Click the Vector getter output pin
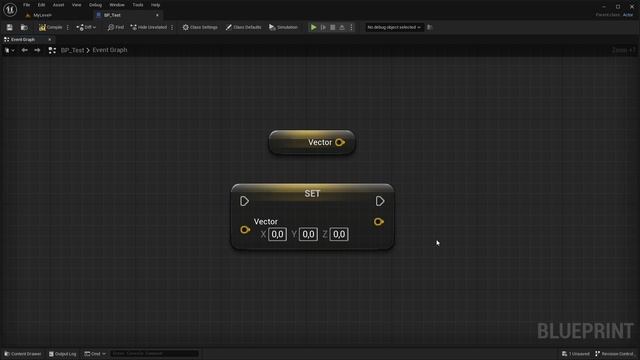This screenshot has width=640, height=360. click(340, 142)
